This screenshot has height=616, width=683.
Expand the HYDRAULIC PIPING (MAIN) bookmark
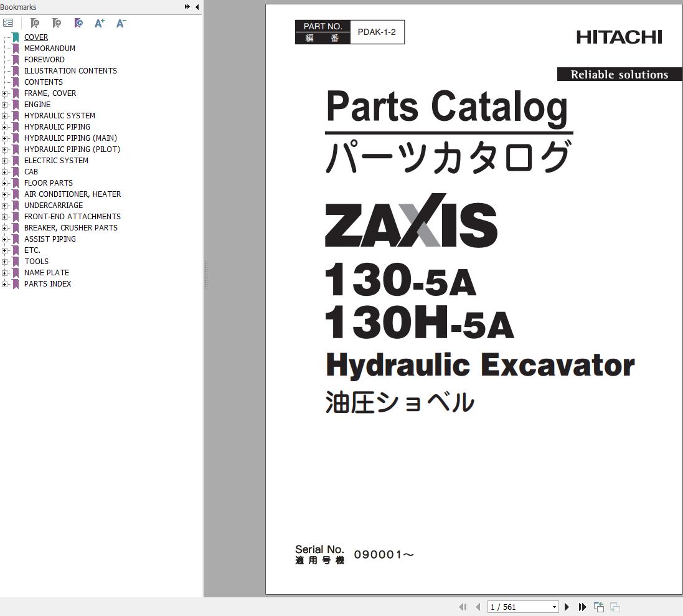click(4, 138)
